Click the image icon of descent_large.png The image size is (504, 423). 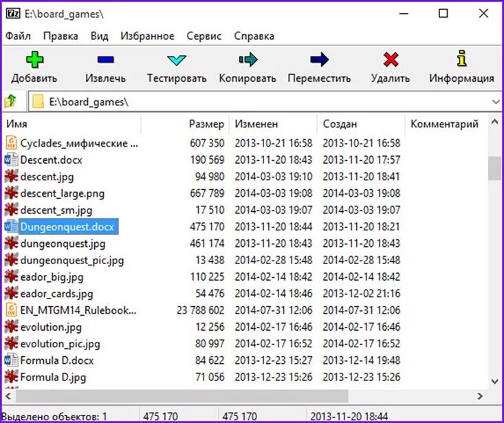[x=11, y=193]
